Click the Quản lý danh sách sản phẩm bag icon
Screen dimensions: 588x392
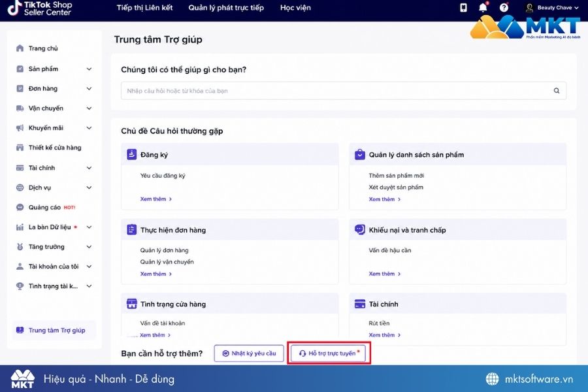click(360, 154)
